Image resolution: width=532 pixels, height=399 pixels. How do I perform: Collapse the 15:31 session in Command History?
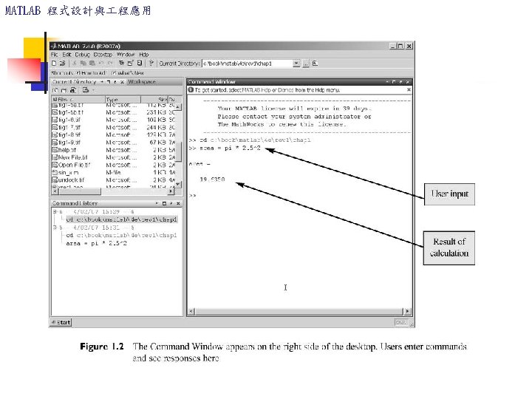55,228
